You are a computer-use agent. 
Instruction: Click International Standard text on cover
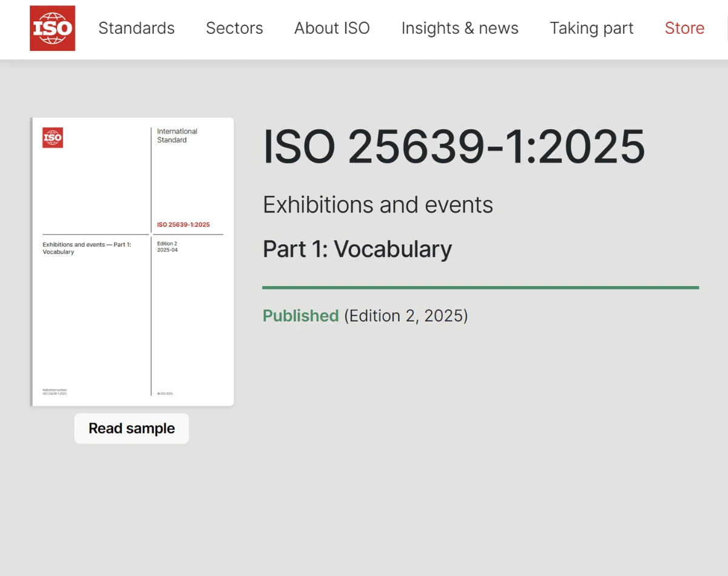point(177,136)
